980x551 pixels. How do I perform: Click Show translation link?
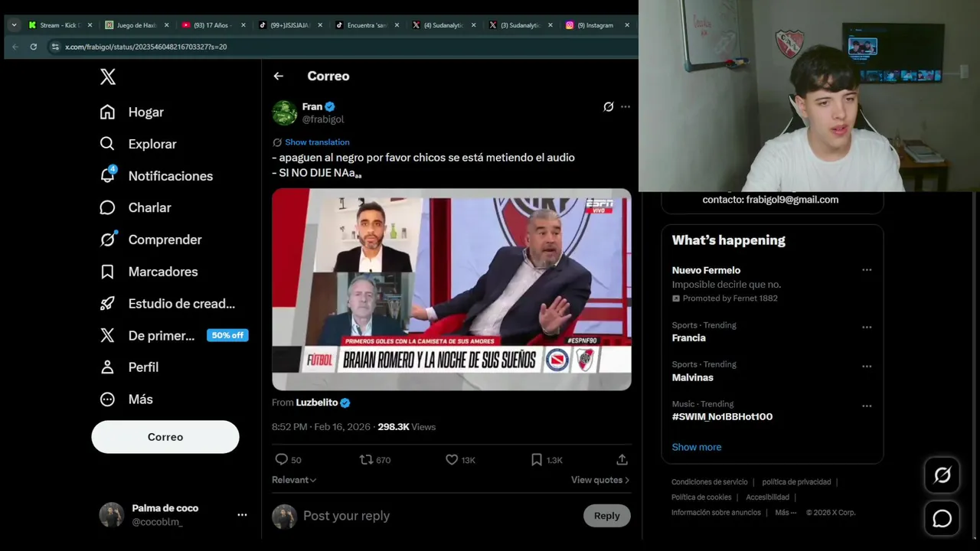tap(317, 142)
